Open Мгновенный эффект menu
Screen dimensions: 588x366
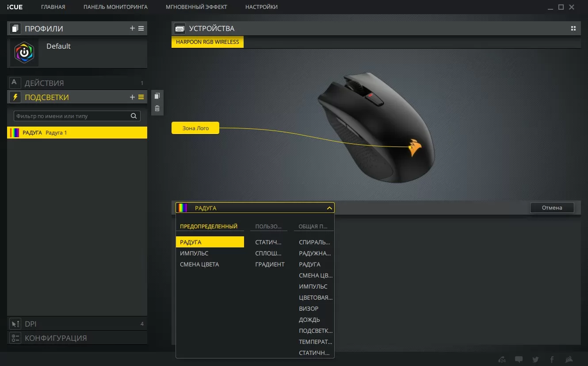196,7
